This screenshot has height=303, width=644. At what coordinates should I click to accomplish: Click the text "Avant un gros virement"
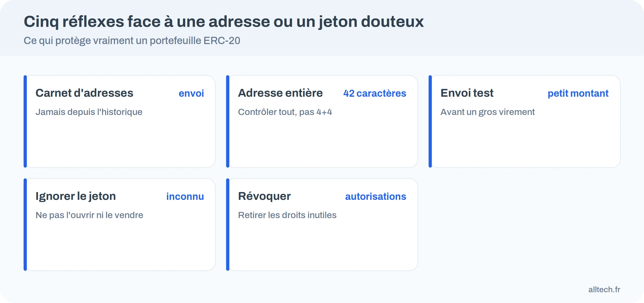tap(488, 112)
